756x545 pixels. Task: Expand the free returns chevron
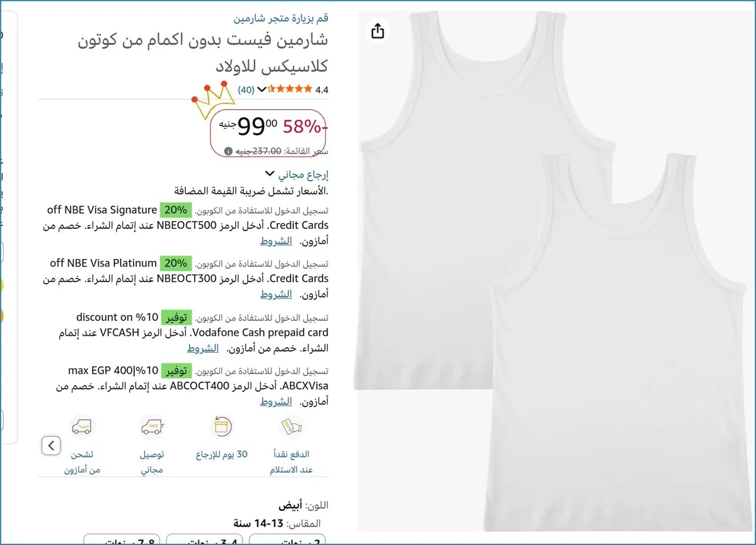(270, 173)
